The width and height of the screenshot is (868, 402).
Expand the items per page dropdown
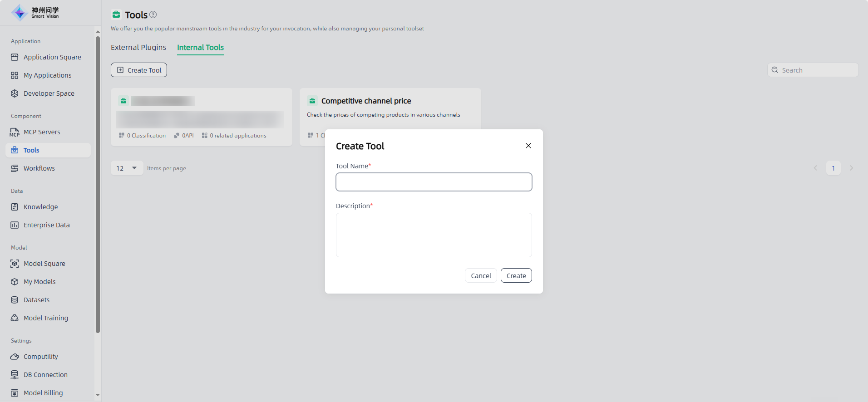click(x=127, y=168)
